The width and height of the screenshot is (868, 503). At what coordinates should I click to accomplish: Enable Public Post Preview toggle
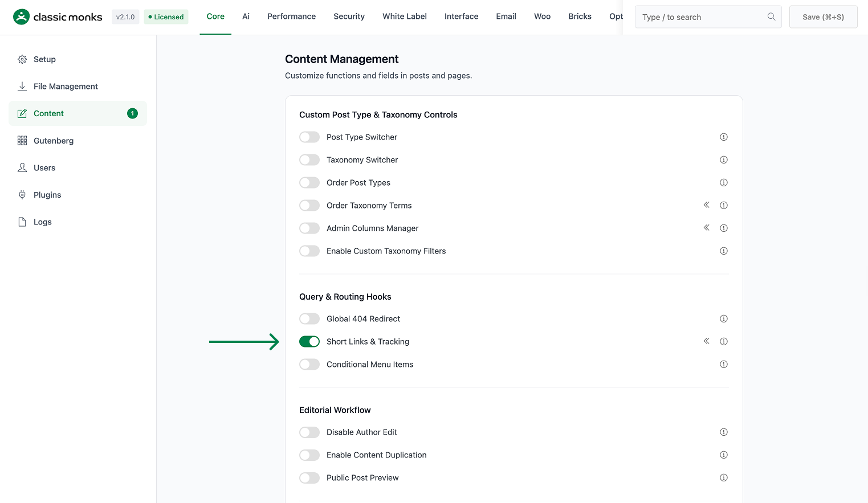click(x=309, y=478)
